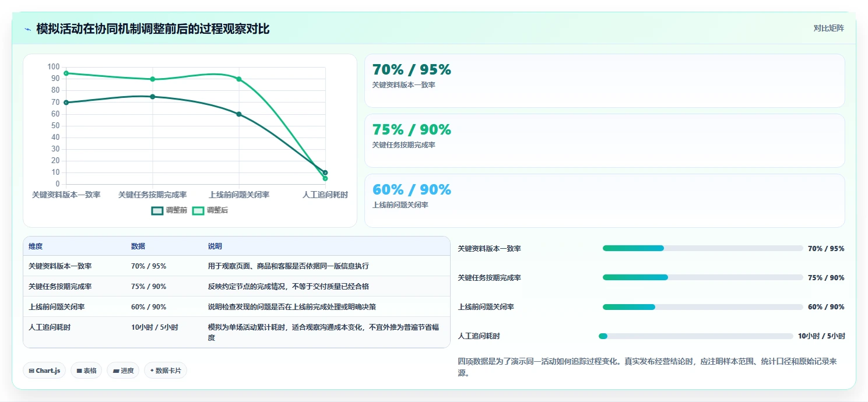Screen dimensions: 868x402
Task: Click chart axis label 上线前问题关闭率
Action: pyautogui.click(x=239, y=195)
